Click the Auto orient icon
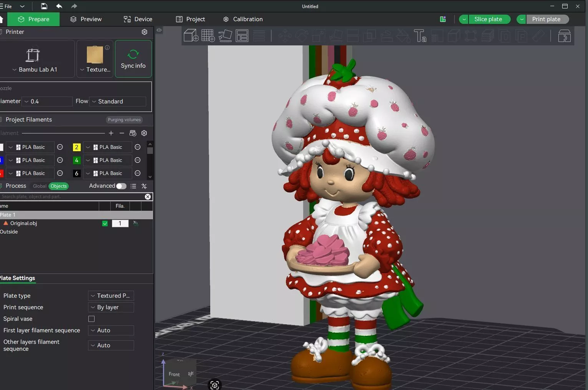The image size is (588, 390). (x=225, y=36)
